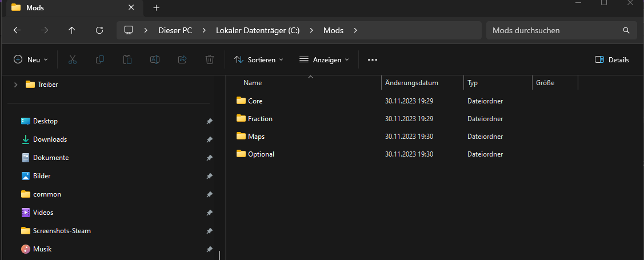Open the Anzeigen view menu
The height and width of the screenshot is (260, 644).
point(324,59)
